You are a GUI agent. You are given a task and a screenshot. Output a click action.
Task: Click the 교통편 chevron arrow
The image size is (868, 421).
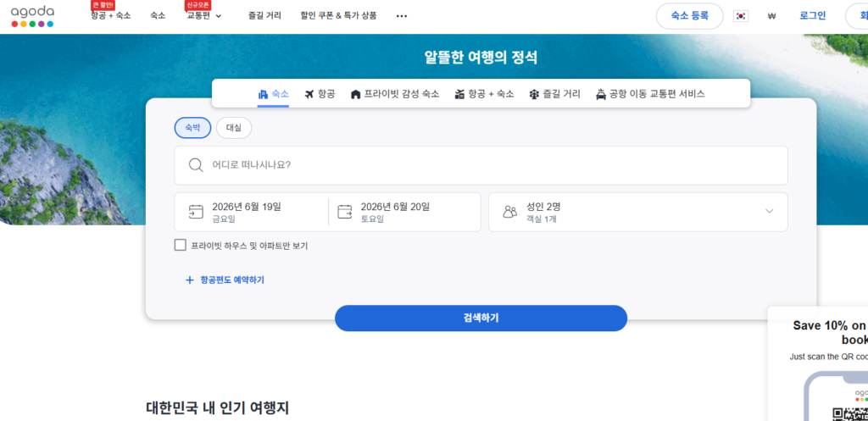(218, 16)
